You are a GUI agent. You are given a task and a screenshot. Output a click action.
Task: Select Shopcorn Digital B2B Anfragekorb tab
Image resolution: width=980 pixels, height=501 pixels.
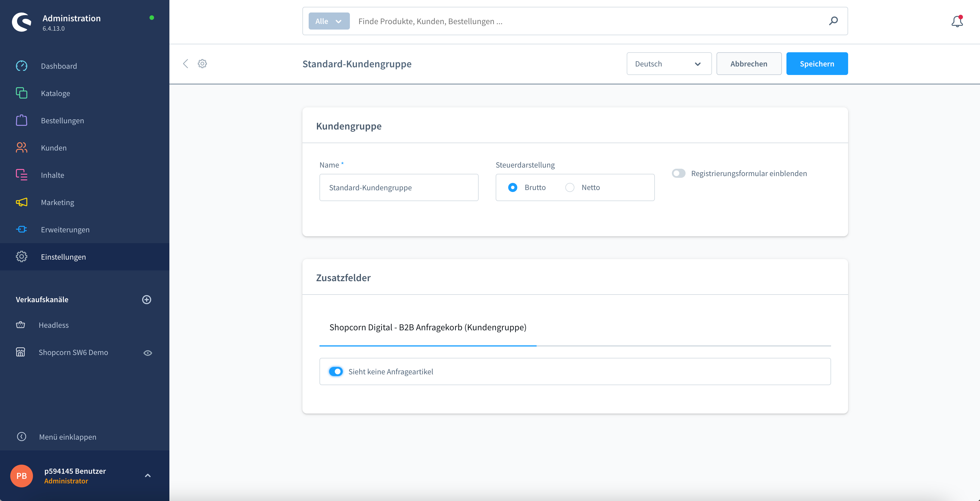click(x=427, y=327)
